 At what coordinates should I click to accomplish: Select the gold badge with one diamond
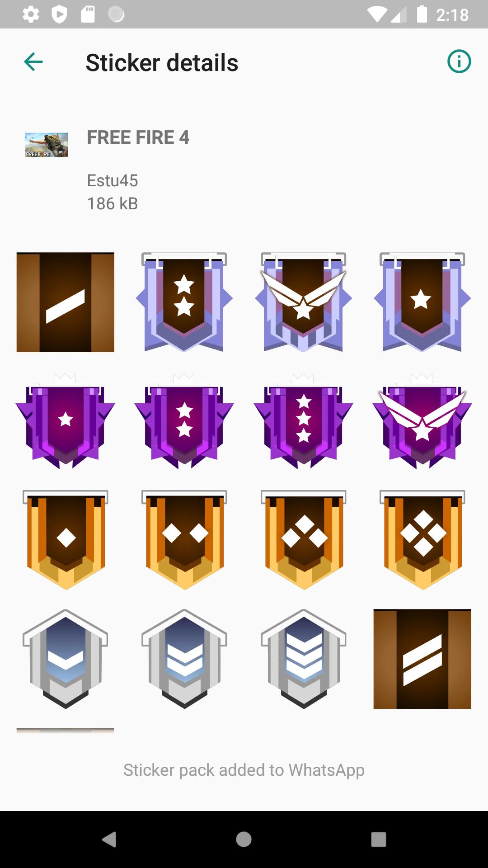[66, 540]
